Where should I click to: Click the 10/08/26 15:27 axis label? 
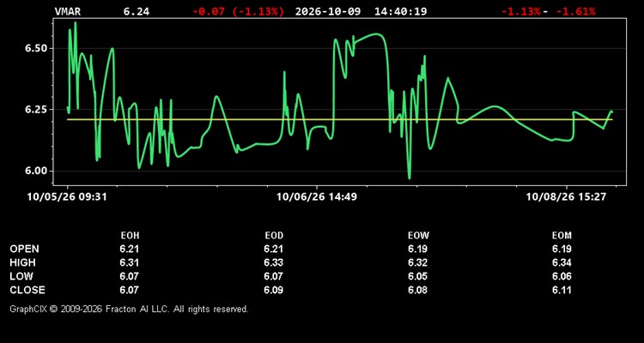pos(567,197)
